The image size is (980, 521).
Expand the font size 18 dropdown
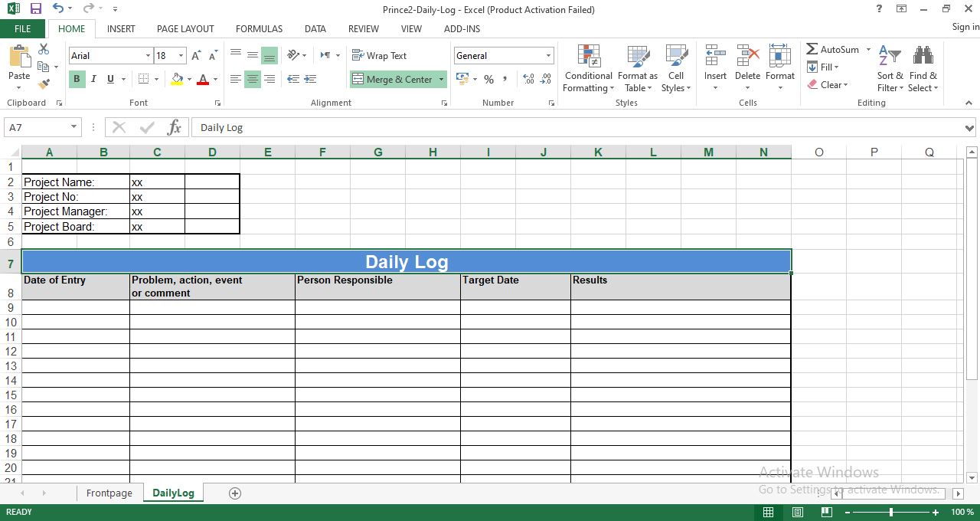pyautogui.click(x=181, y=55)
